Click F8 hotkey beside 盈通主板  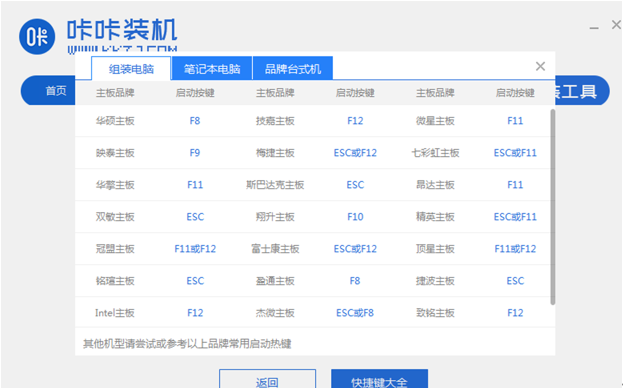[355, 281]
